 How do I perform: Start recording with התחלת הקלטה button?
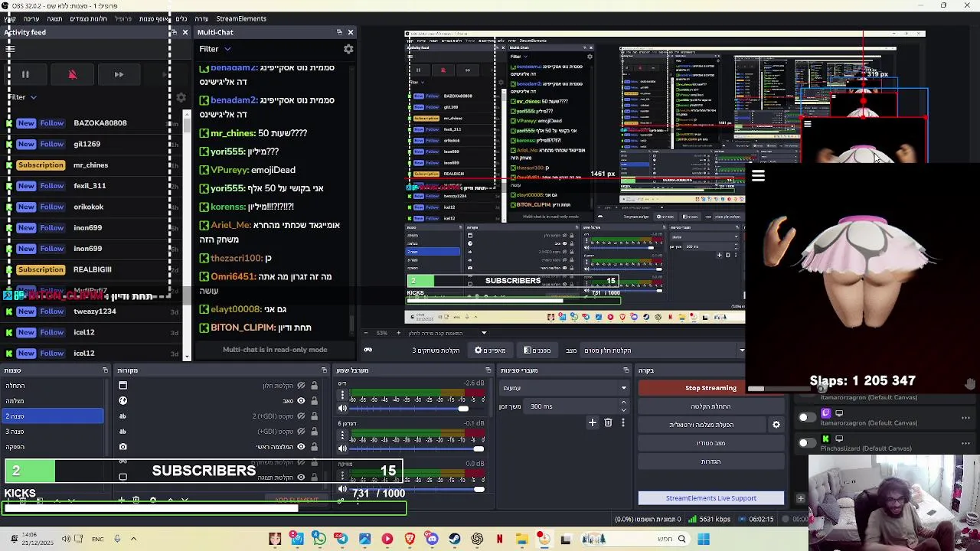711,406
